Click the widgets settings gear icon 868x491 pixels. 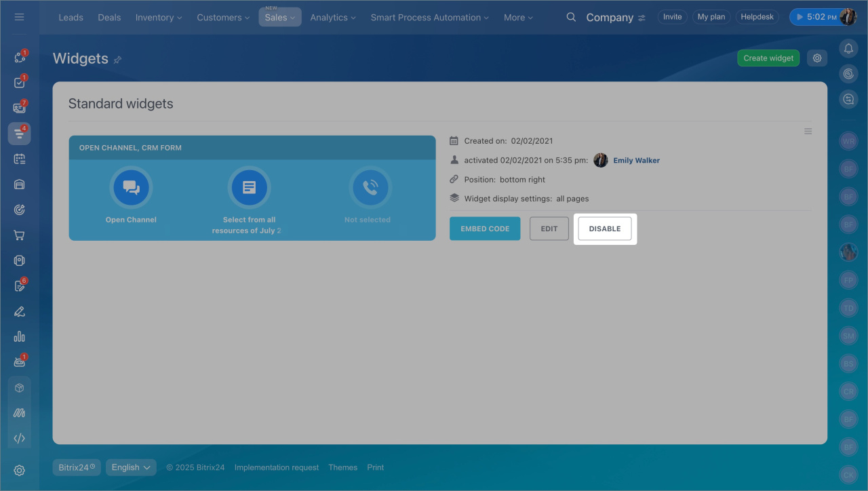[x=817, y=58]
